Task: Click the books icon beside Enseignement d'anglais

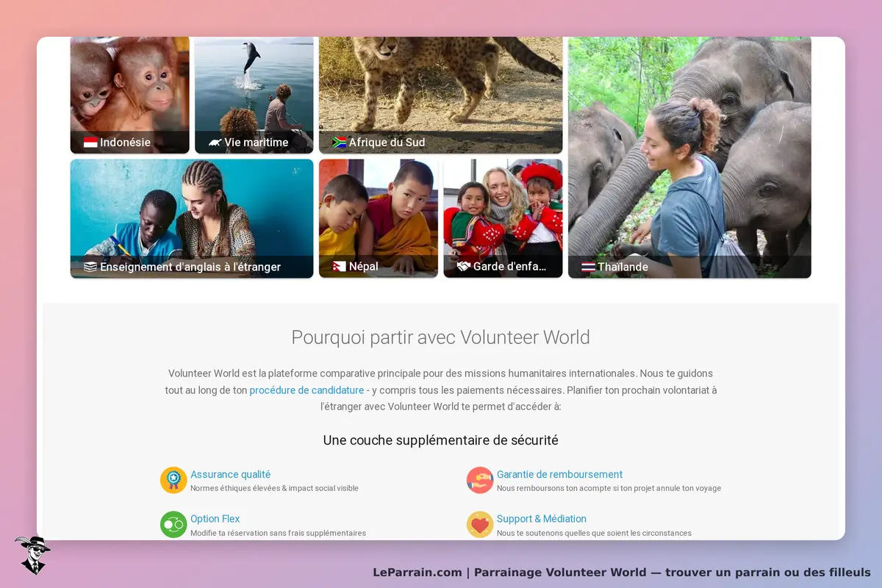Action: pyautogui.click(x=90, y=267)
